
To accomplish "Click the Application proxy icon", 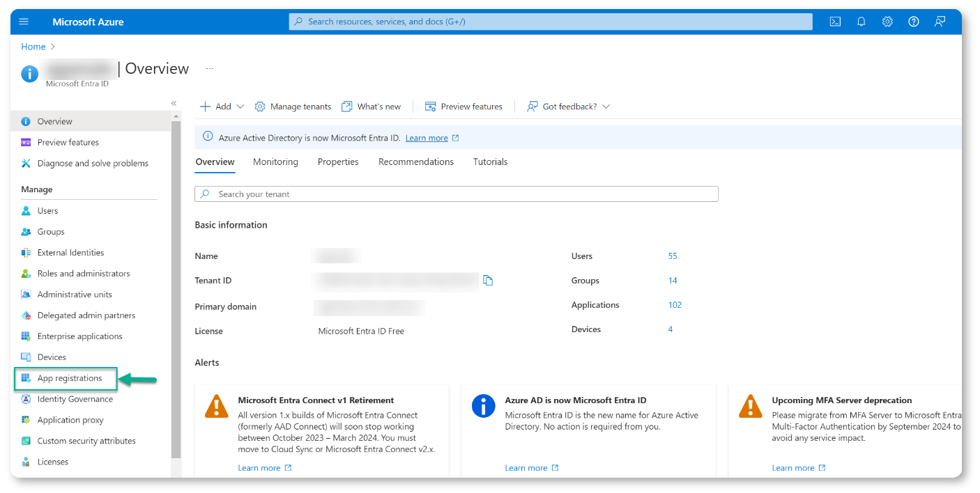I will (26, 420).
